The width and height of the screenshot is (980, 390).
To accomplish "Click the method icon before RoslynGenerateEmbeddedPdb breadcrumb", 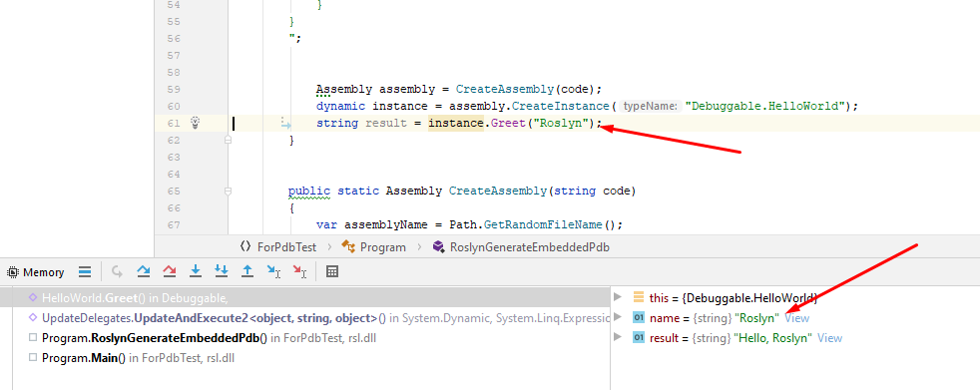I will [x=438, y=247].
